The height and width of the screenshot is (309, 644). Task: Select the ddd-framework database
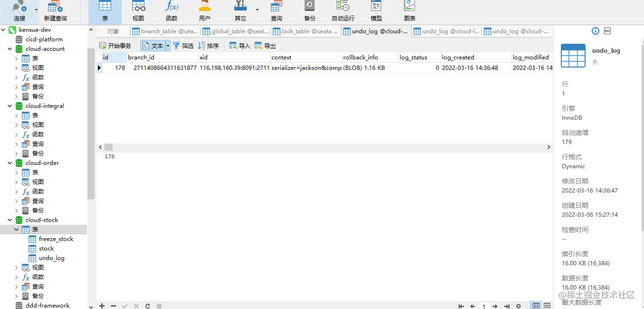[x=48, y=305]
